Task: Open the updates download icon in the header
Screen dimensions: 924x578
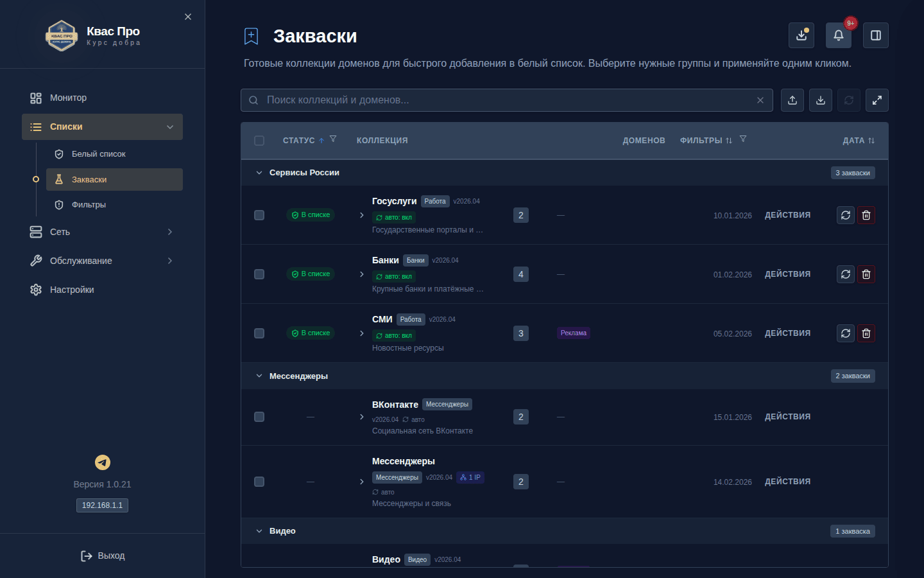Action: tap(801, 35)
